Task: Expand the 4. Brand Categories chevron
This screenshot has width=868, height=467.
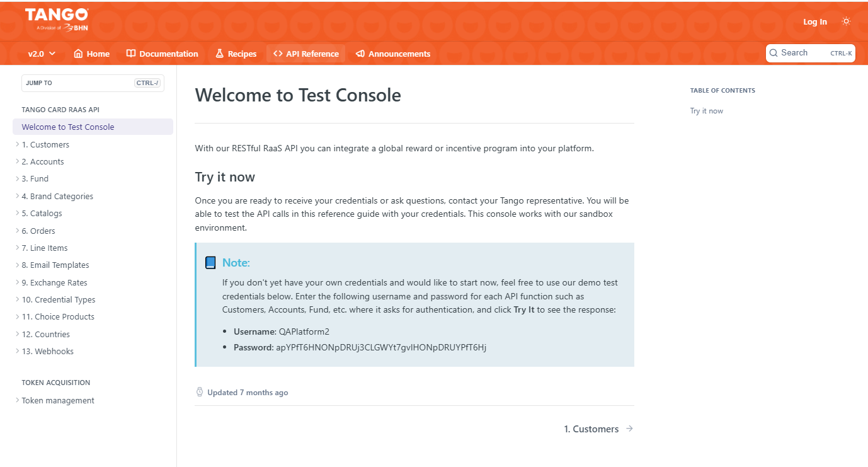Action: point(17,196)
